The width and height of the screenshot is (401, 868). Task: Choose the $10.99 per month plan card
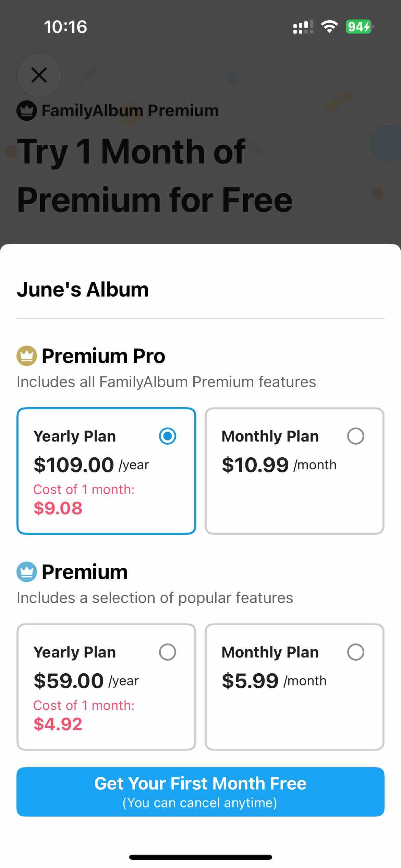tap(294, 471)
